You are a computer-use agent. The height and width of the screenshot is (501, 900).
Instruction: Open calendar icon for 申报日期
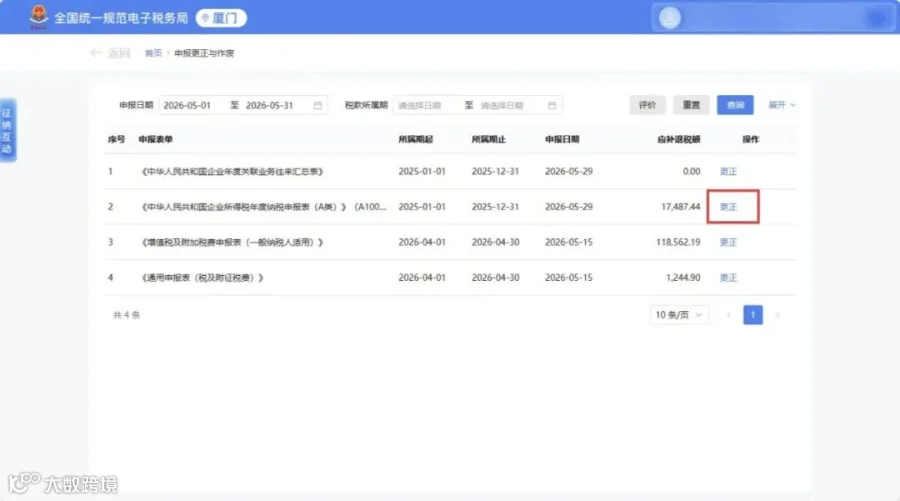[x=317, y=106]
